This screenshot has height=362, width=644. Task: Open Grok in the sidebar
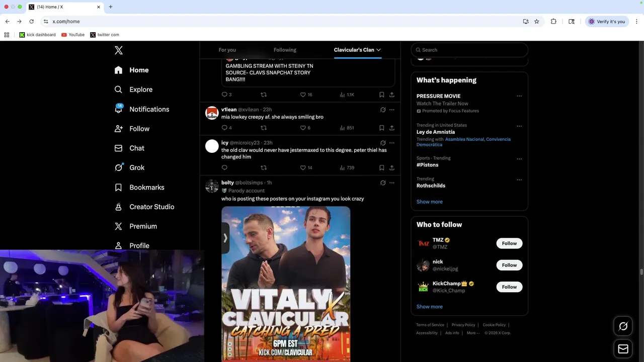click(129, 167)
